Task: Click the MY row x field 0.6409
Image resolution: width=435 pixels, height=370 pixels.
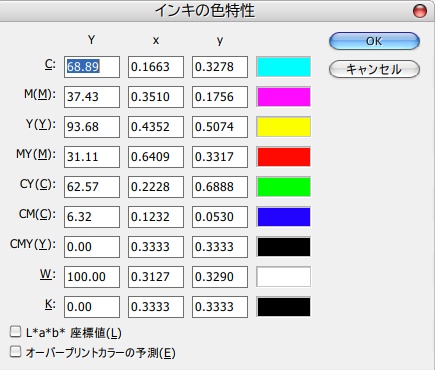Action: point(156,157)
